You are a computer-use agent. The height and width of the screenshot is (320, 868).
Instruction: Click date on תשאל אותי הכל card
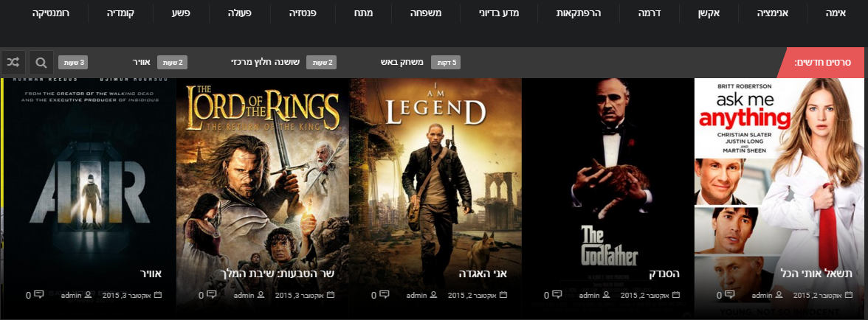point(818,295)
